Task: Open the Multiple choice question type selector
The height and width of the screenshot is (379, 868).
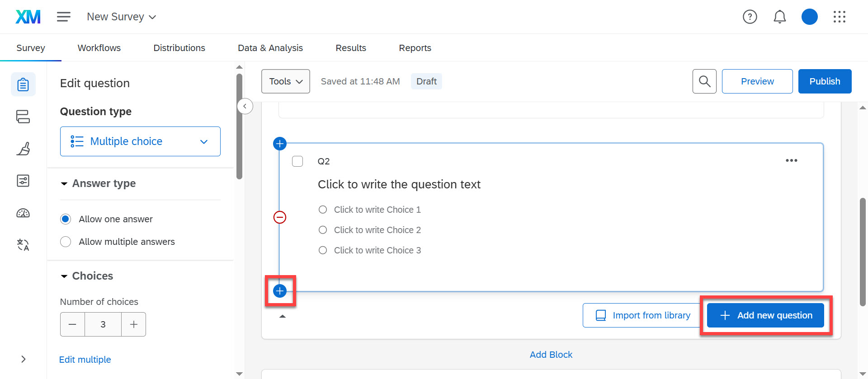Action: (140, 141)
